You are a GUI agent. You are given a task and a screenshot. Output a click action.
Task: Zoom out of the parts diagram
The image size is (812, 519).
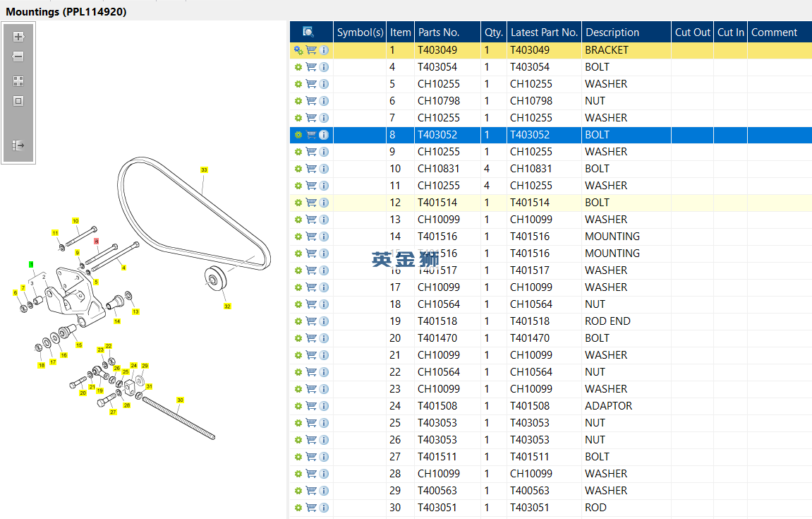coord(18,56)
